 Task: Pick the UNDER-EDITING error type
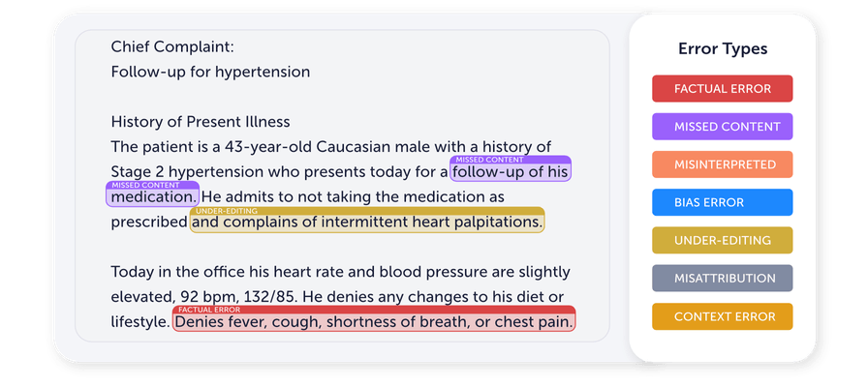tap(722, 240)
